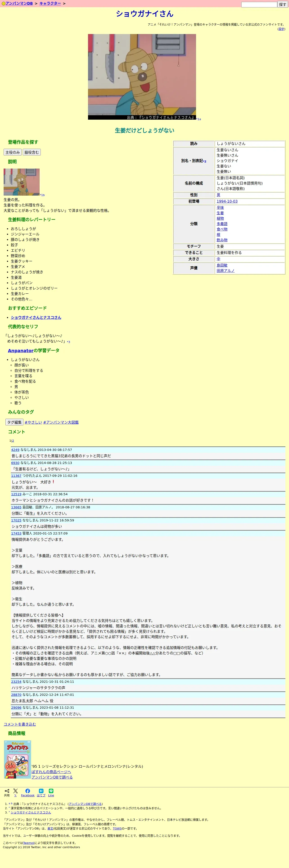Open the 男 gender link

coord(218,195)
